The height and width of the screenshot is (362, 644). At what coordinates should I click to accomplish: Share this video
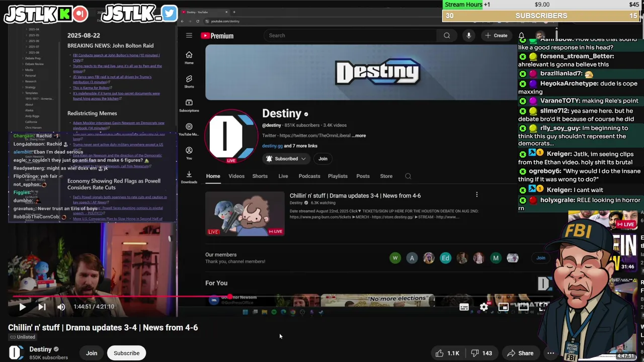(x=520, y=353)
